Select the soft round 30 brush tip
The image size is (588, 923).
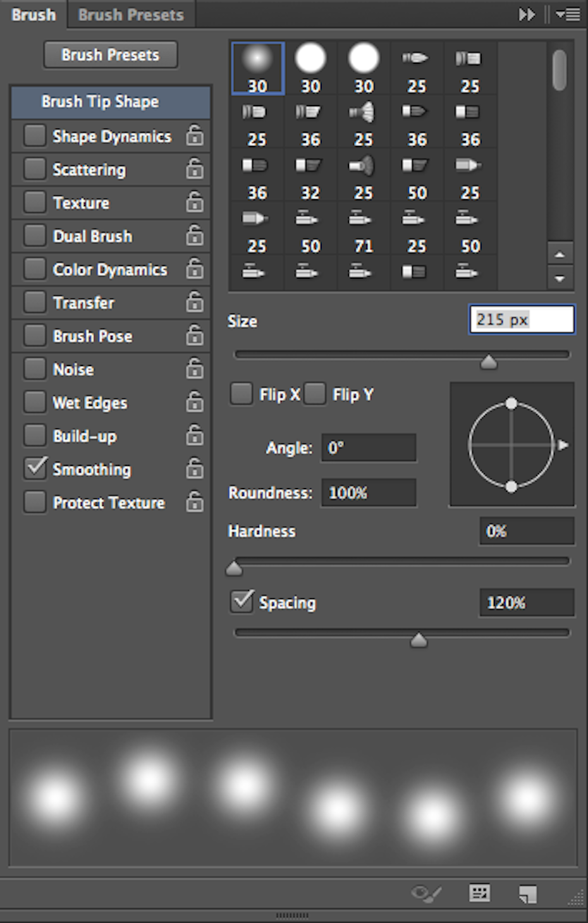pos(257,68)
